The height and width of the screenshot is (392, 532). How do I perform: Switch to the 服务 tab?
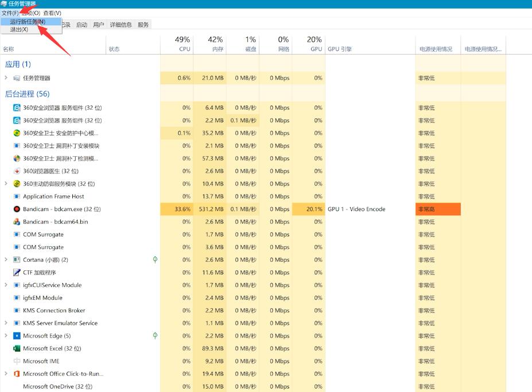[143, 25]
